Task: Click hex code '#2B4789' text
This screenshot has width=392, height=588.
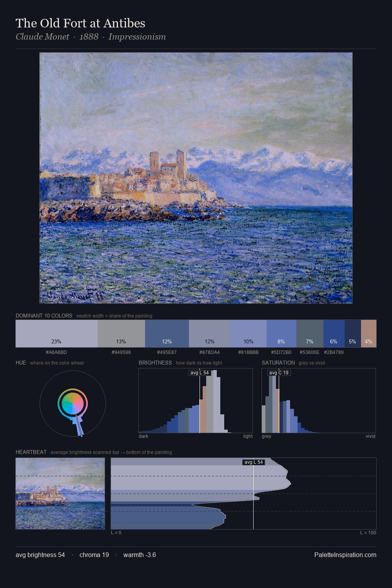Action: [334, 352]
